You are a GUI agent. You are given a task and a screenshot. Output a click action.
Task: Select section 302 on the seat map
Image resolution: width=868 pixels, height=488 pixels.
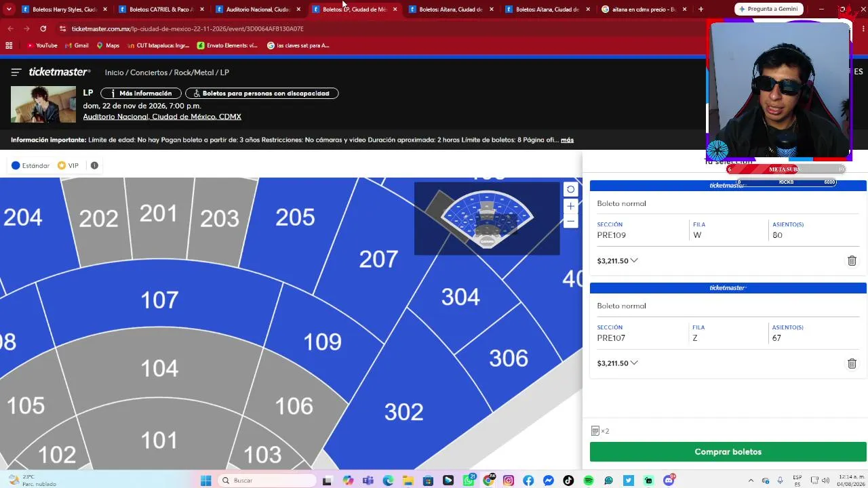pos(403,411)
